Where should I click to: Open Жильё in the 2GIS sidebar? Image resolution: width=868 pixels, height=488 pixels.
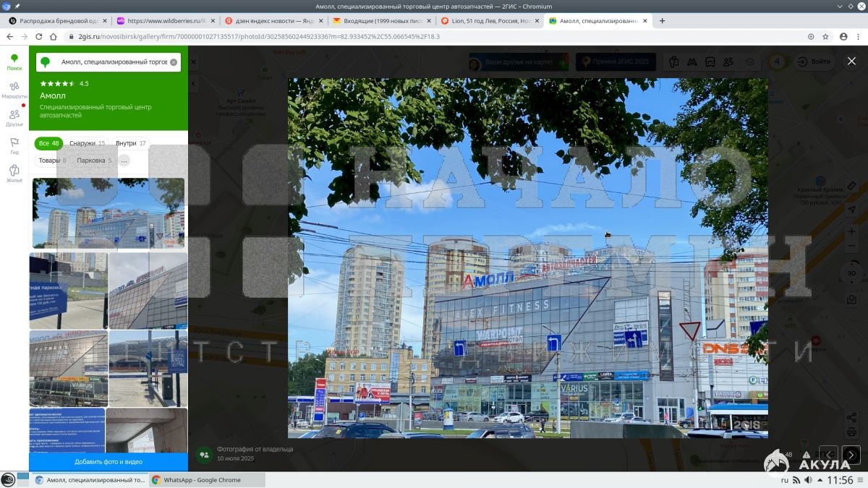point(14,174)
